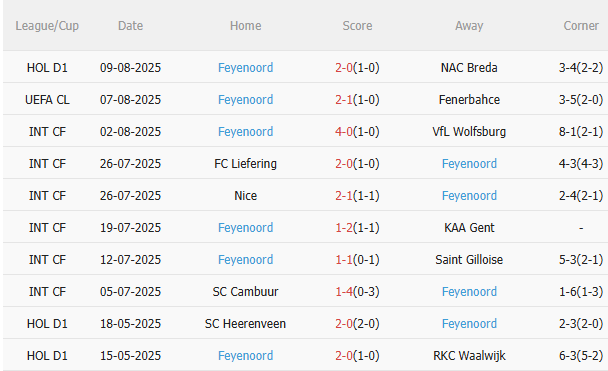
Task: Click the Corner column header
Action: coord(581,26)
